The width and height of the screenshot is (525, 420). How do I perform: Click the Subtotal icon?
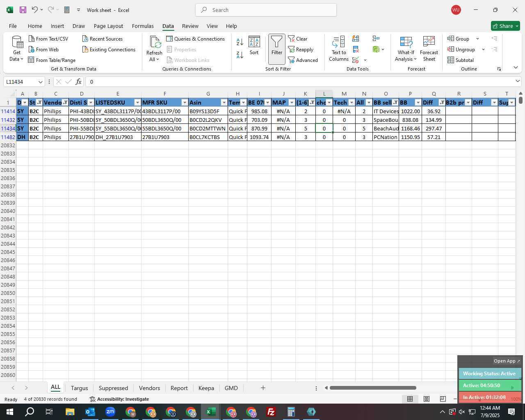[461, 60]
